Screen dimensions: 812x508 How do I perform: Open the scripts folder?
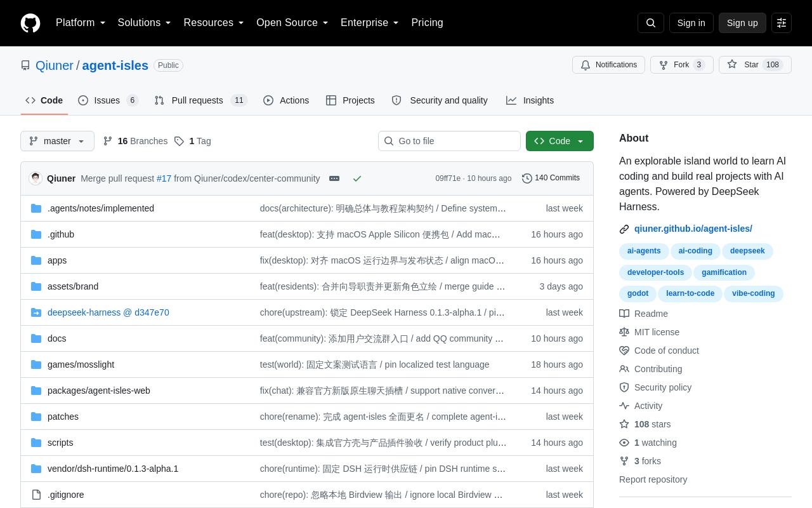click(x=60, y=443)
